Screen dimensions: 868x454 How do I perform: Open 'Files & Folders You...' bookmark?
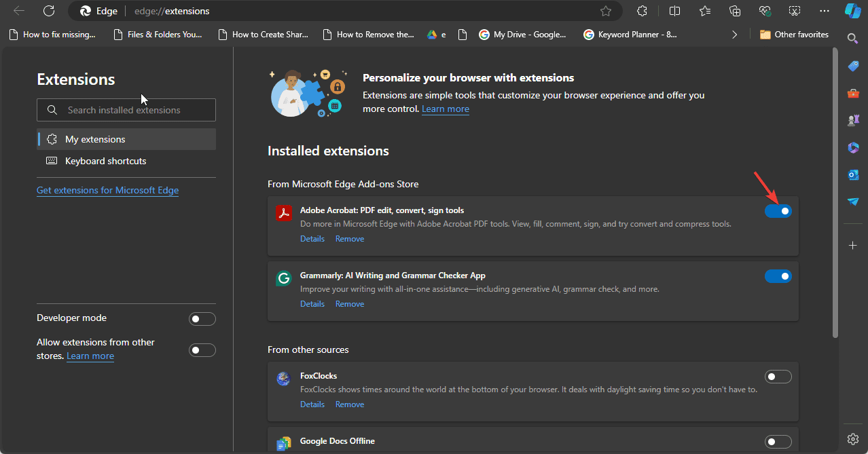pos(157,35)
